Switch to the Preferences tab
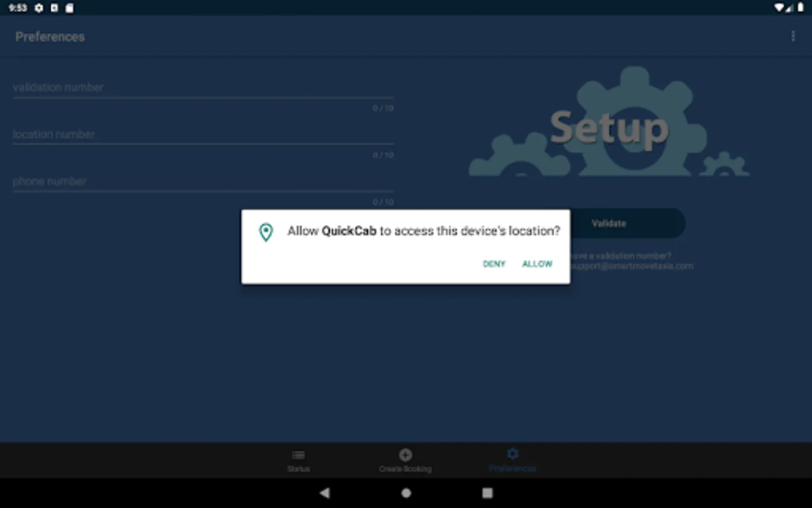The width and height of the screenshot is (812, 508). [x=513, y=461]
